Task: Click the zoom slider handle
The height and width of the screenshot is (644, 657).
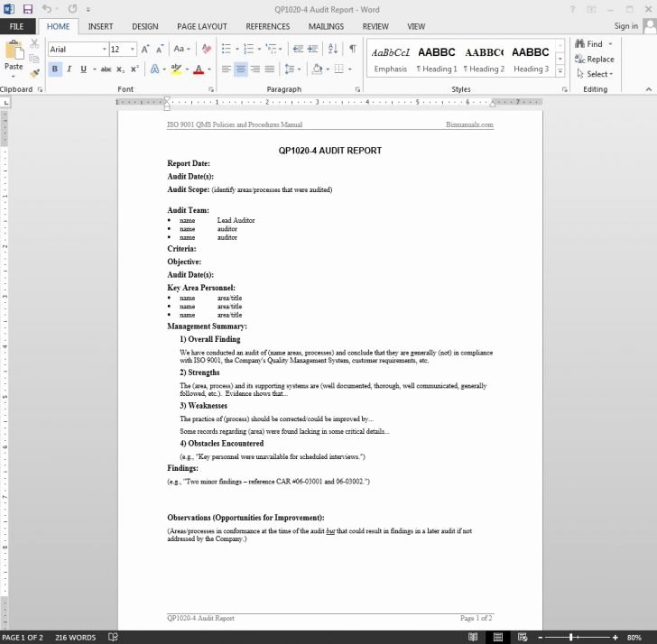Action: click(570, 637)
